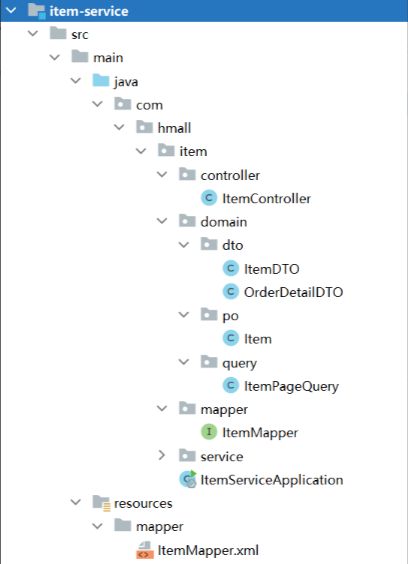Click the ItemPageQuery class icon

click(231, 386)
